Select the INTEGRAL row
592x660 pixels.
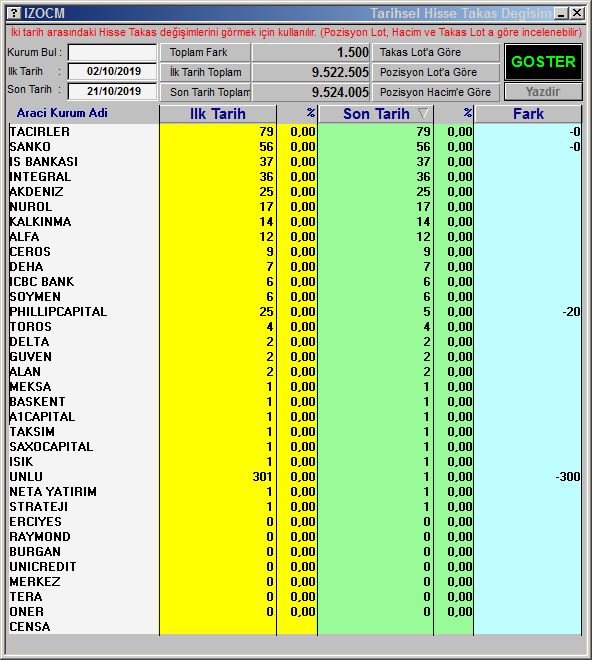[x=295, y=177]
